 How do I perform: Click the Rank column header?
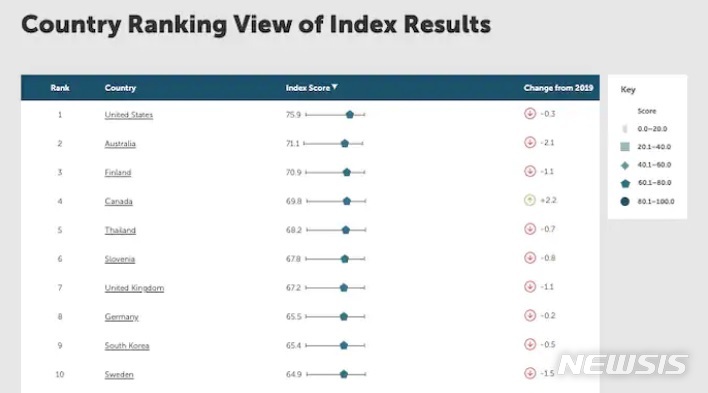60,88
